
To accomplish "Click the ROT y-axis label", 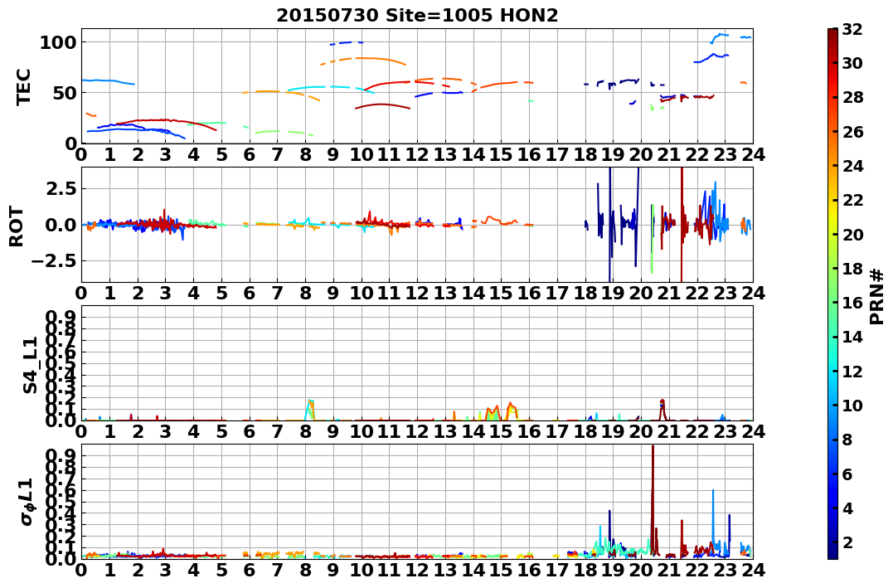I will [17, 226].
